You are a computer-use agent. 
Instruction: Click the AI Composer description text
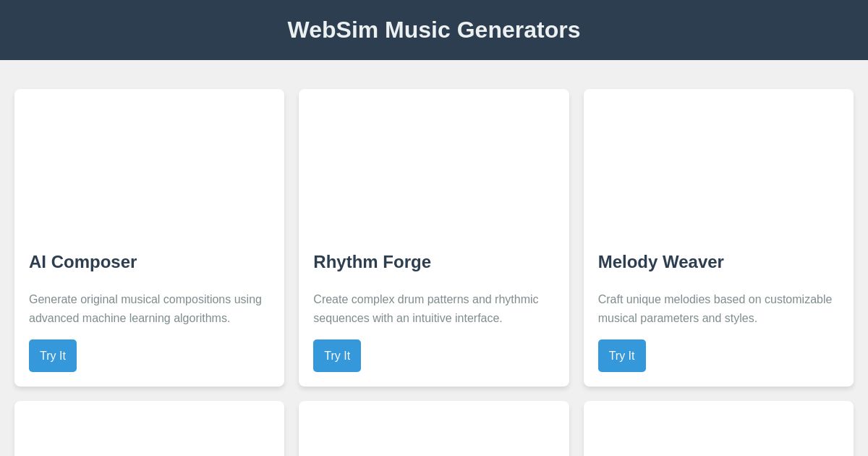pos(145,309)
